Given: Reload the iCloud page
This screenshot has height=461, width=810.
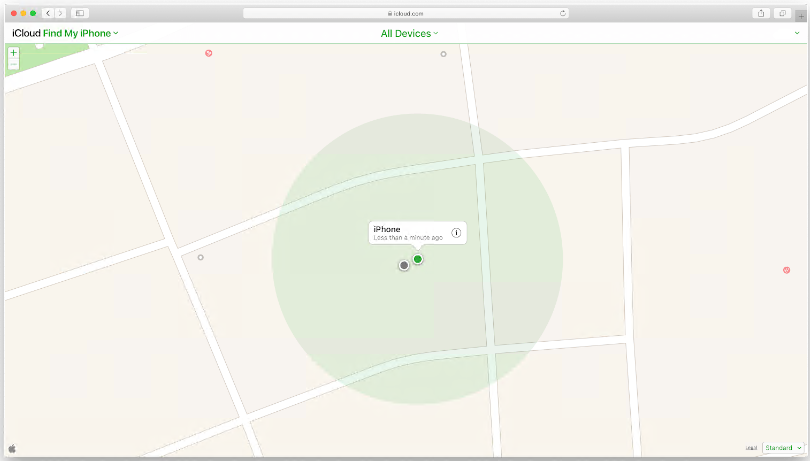Looking at the screenshot, I should click(563, 13).
